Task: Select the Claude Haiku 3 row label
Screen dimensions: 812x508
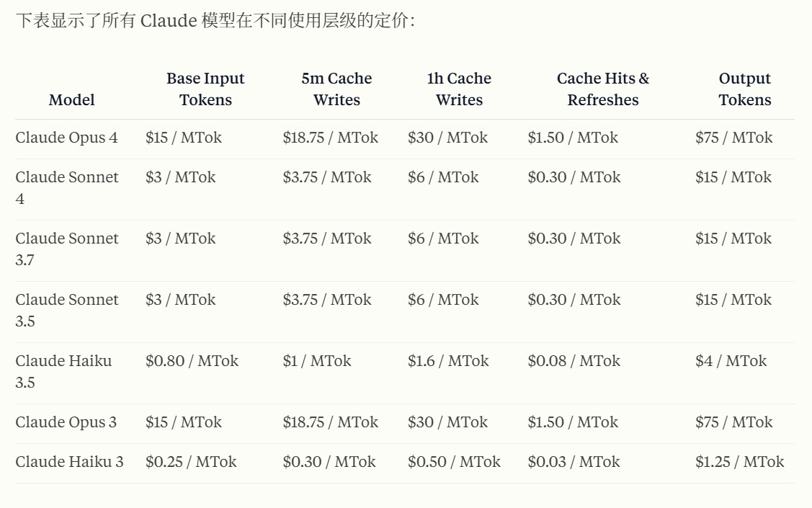Action: (x=69, y=462)
